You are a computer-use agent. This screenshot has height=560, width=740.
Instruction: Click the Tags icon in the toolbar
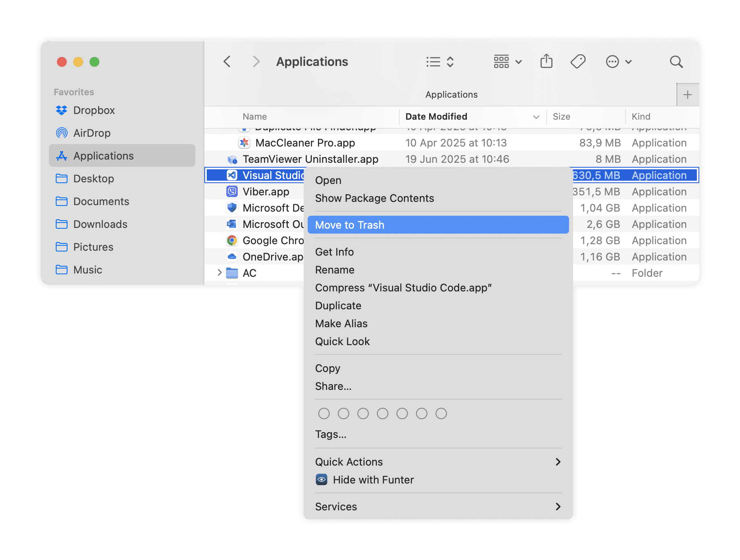point(578,61)
